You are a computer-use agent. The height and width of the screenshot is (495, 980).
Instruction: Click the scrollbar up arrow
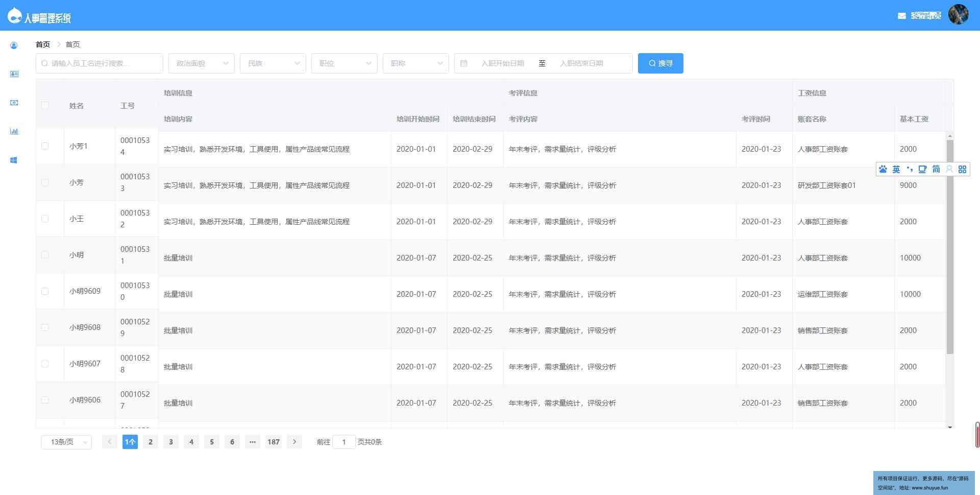[950, 136]
